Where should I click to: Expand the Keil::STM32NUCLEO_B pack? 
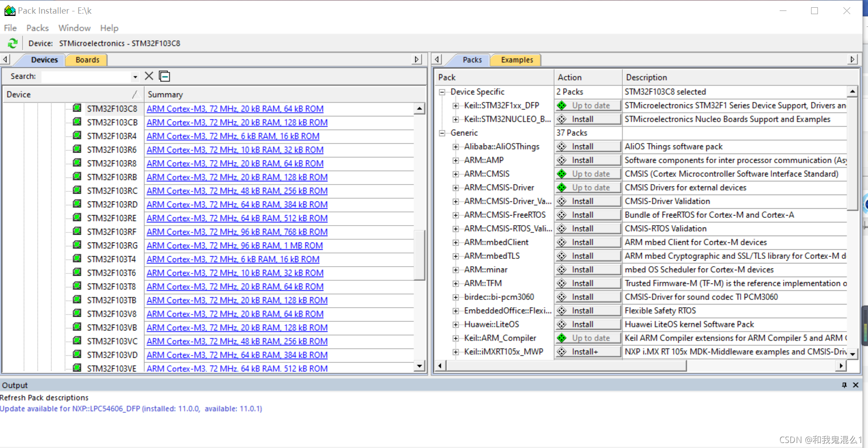pyautogui.click(x=455, y=119)
